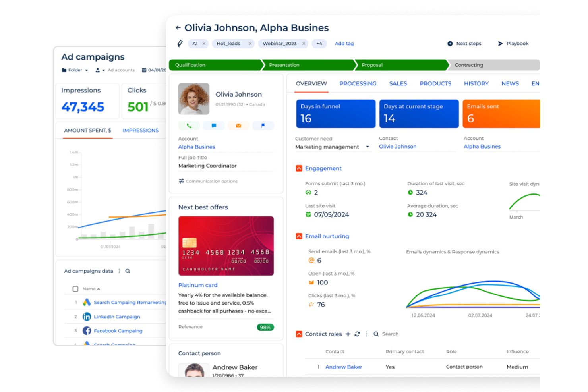588x392 pixels.
Task: Collapse the Engagement section
Action: tap(299, 168)
